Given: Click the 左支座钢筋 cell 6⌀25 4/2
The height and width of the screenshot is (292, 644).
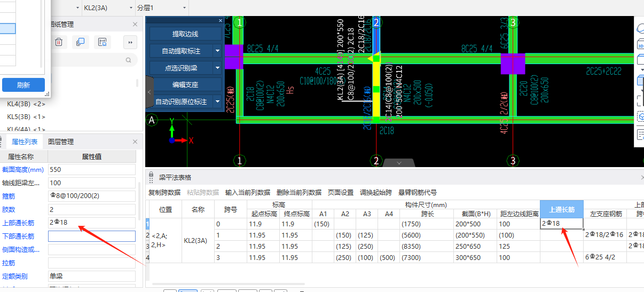Looking at the screenshot, I should 605,257.
